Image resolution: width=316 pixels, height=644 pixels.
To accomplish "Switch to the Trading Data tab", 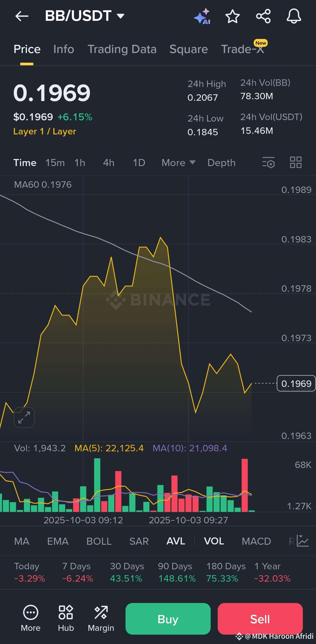I will pyautogui.click(x=122, y=49).
